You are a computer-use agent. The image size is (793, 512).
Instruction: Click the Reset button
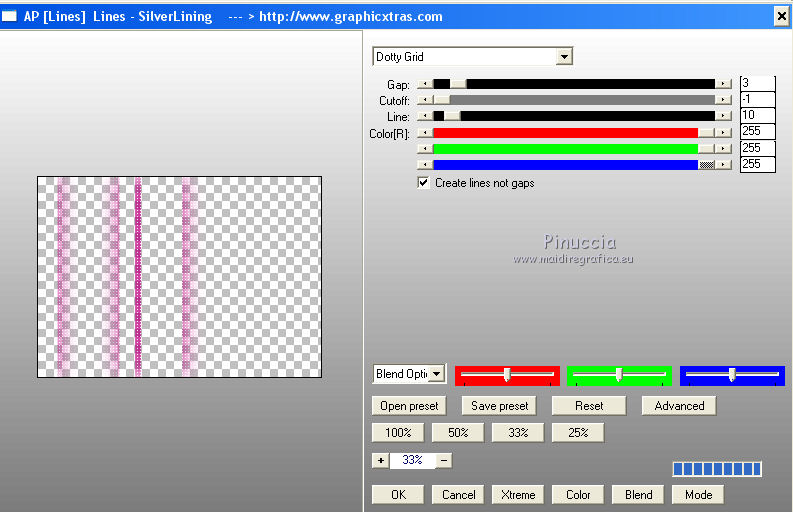pos(589,406)
